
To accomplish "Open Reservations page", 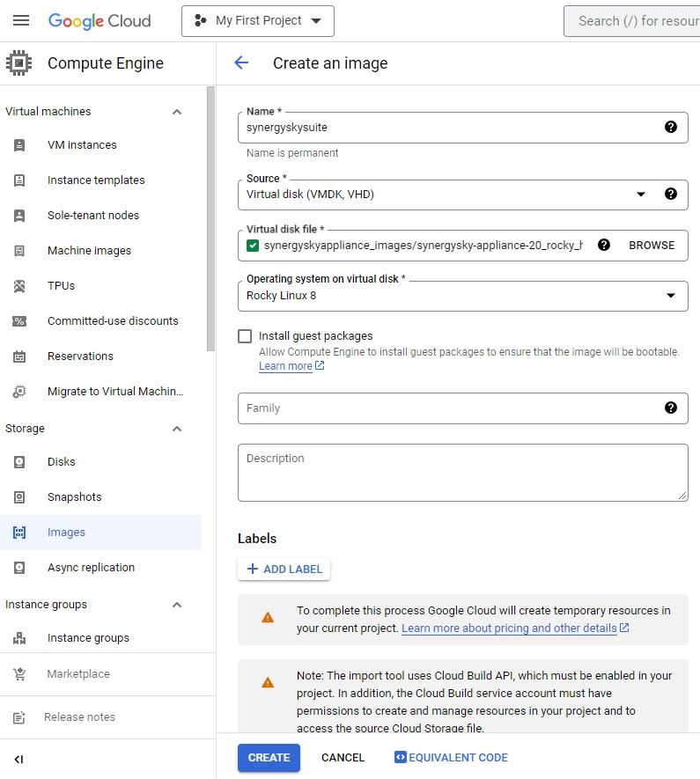I will (80, 356).
